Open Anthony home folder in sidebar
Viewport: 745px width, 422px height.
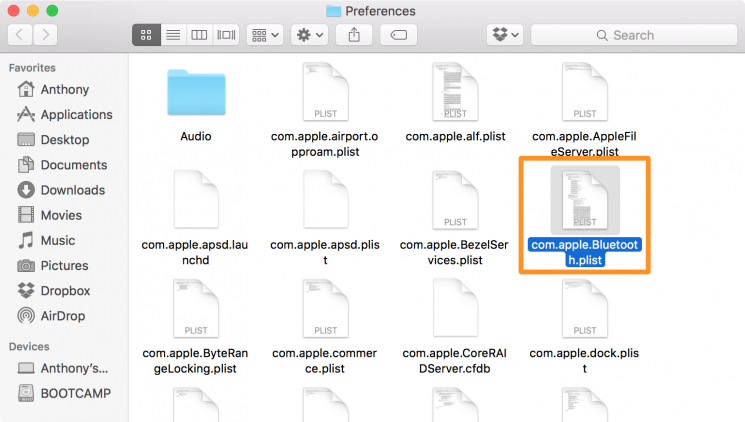tap(64, 89)
